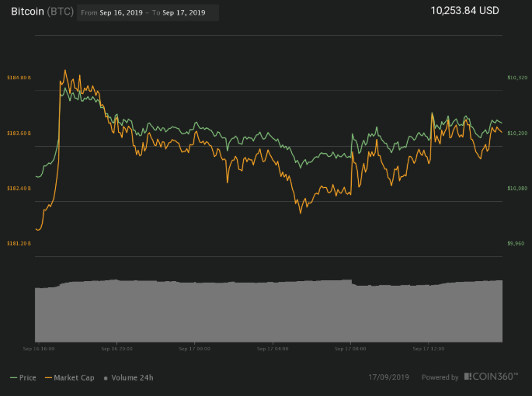Click the gray 24h volume area chart

269,311
